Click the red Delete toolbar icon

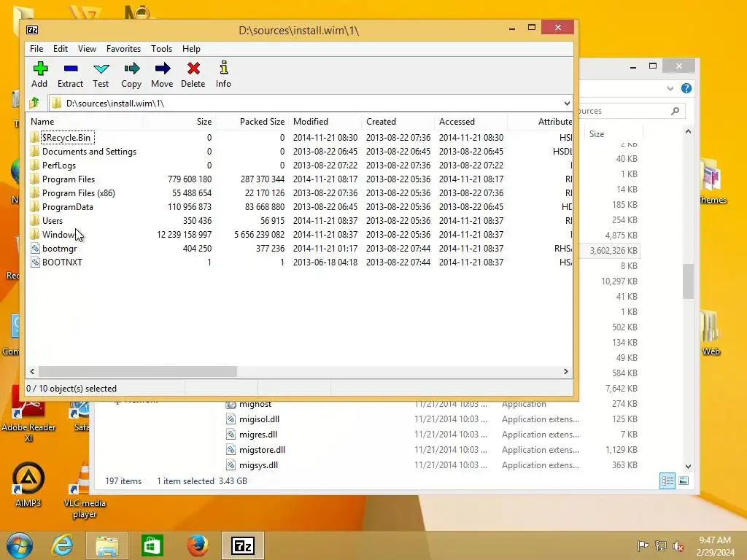(x=193, y=69)
